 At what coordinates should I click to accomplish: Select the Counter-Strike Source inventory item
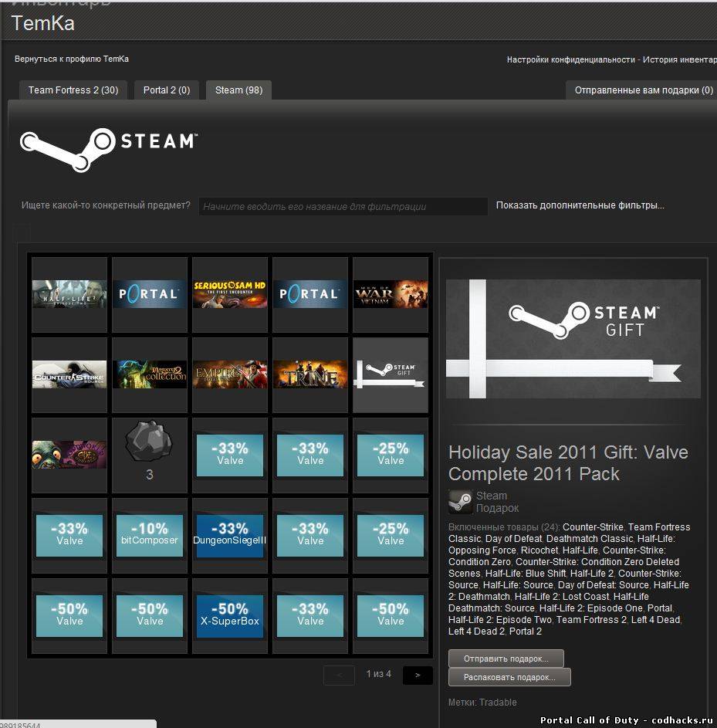click(x=69, y=374)
